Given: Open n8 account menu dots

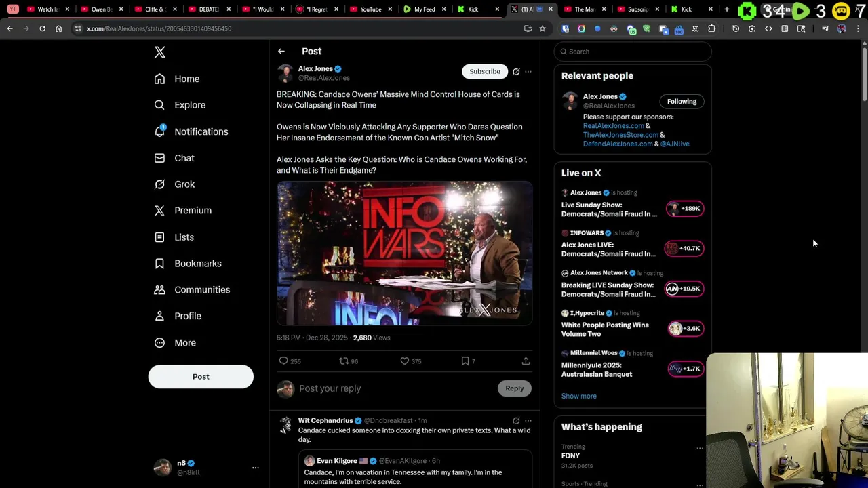Looking at the screenshot, I should tap(256, 468).
